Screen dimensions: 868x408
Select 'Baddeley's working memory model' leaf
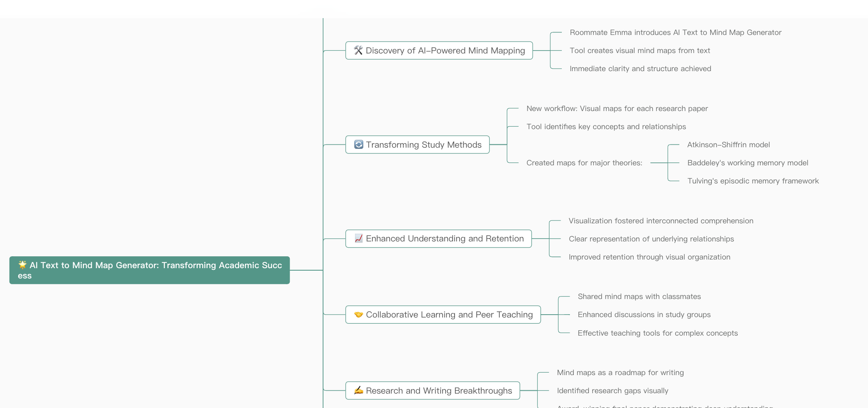(748, 163)
